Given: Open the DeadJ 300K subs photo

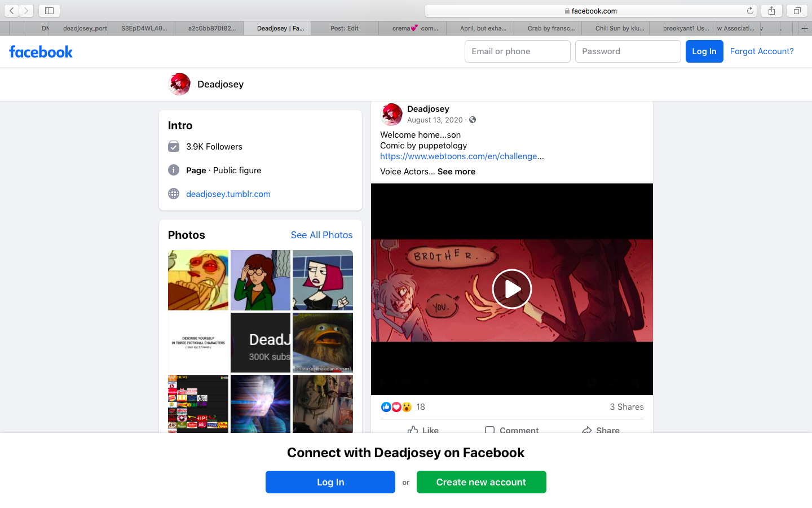Looking at the screenshot, I should click(261, 343).
